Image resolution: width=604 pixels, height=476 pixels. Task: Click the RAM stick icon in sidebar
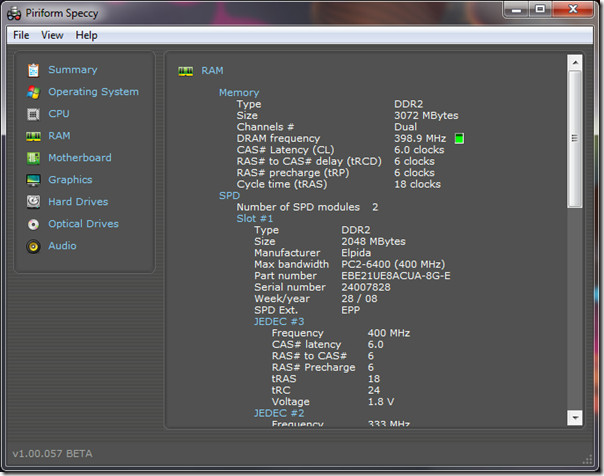click(x=34, y=136)
